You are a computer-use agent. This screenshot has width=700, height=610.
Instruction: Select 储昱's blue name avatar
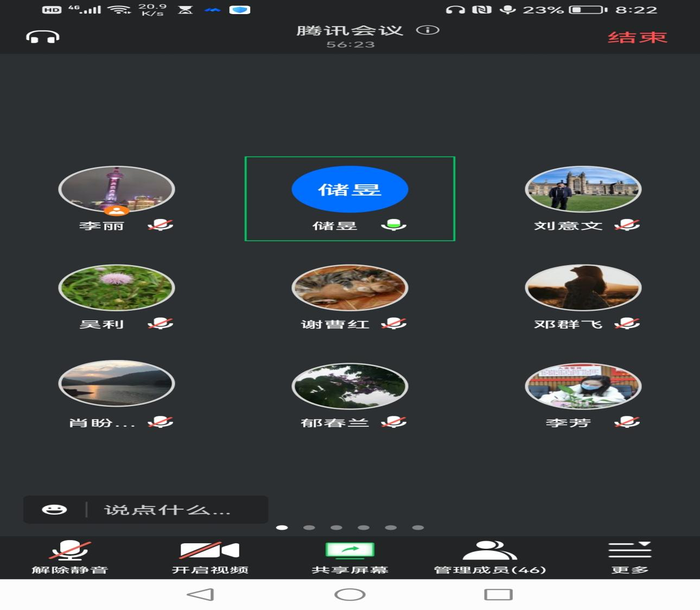point(349,189)
